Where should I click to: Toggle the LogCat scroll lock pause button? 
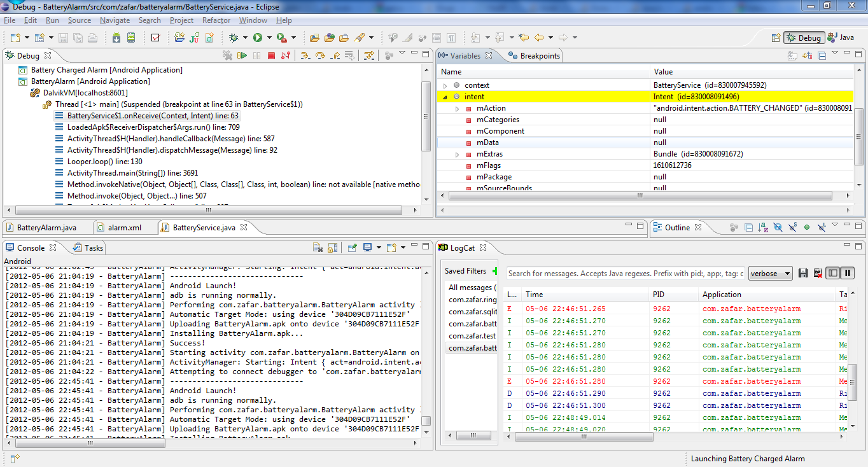[848, 274]
